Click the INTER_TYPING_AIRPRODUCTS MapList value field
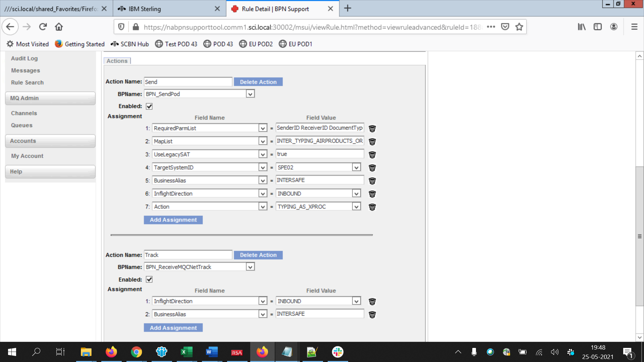The width and height of the screenshot is (644, 362). (x=319, y=141)
